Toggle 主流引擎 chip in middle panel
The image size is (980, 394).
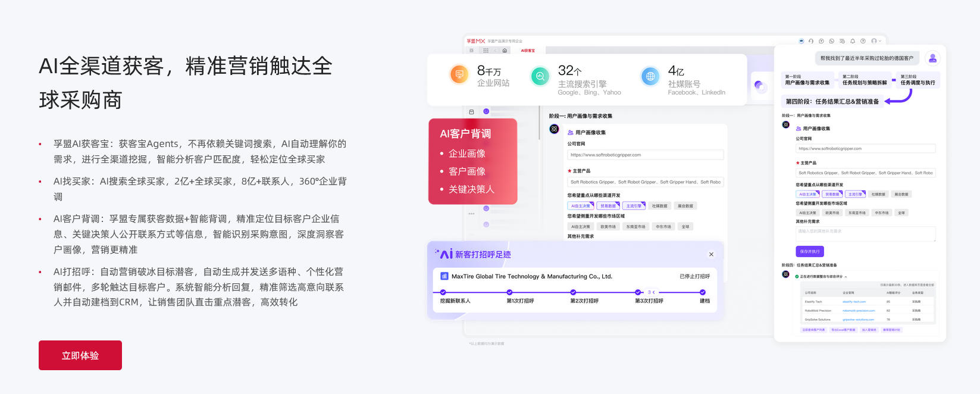click(634, 206)
